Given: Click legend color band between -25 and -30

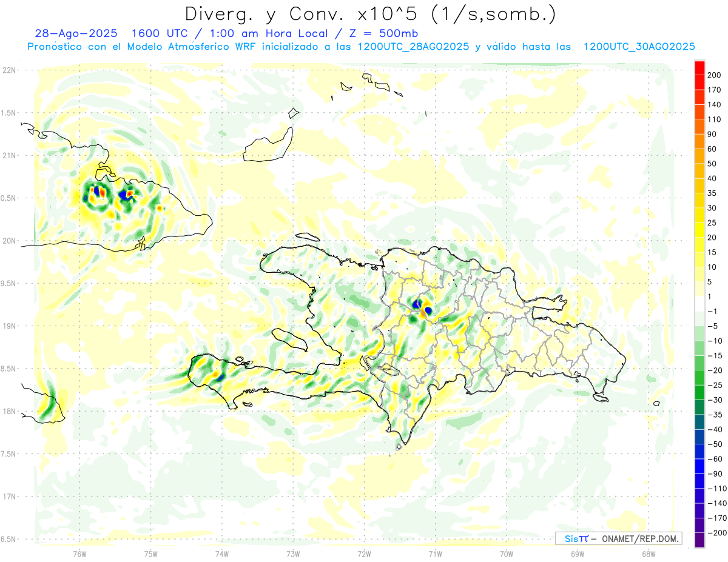Looking at the screenshot, I should [x=700, y=392].
